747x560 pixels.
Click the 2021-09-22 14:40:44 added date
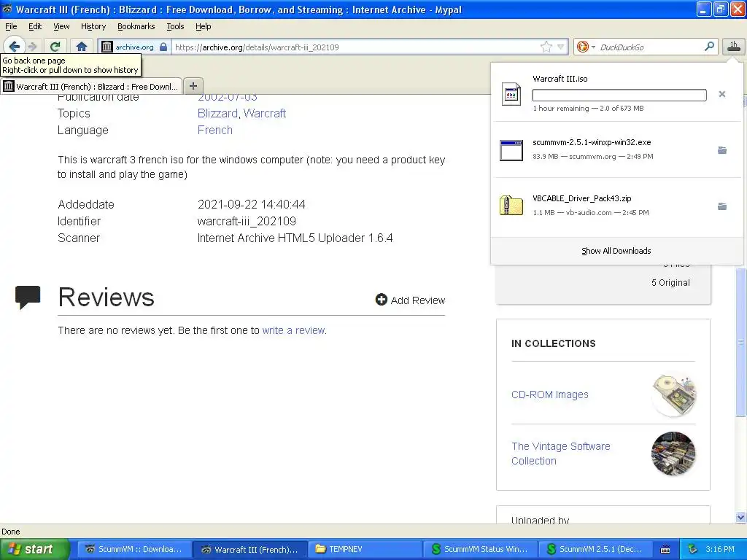click(x=251, y=204)
